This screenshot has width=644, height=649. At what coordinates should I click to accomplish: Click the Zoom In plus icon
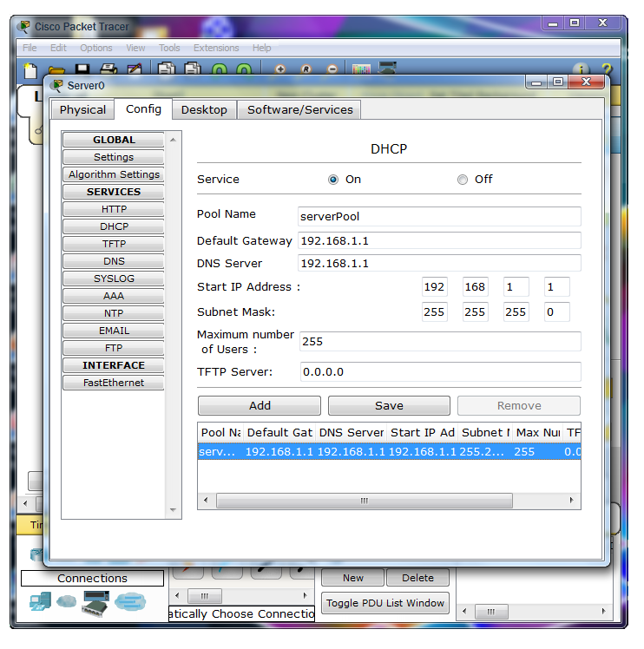pyautogui.click(x=280, y=69)
